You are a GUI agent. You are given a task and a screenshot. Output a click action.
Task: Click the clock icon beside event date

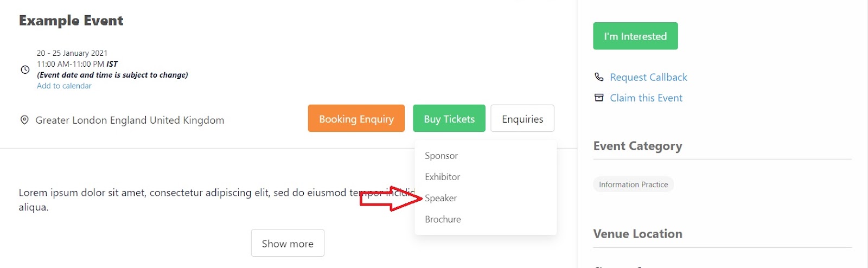25,69
